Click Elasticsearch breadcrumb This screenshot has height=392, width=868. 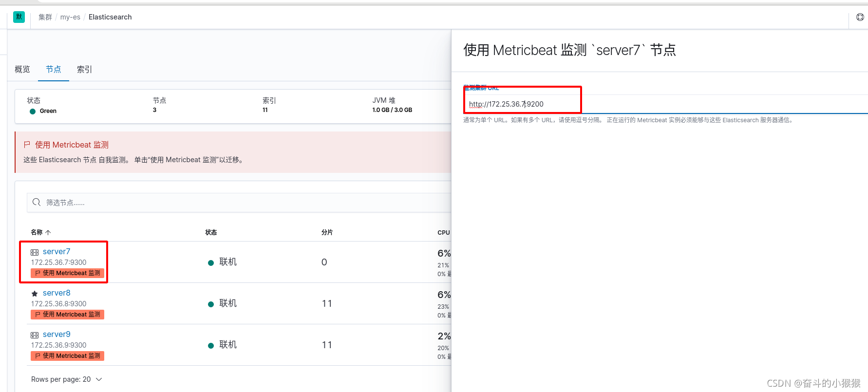(x=110, y=17)
